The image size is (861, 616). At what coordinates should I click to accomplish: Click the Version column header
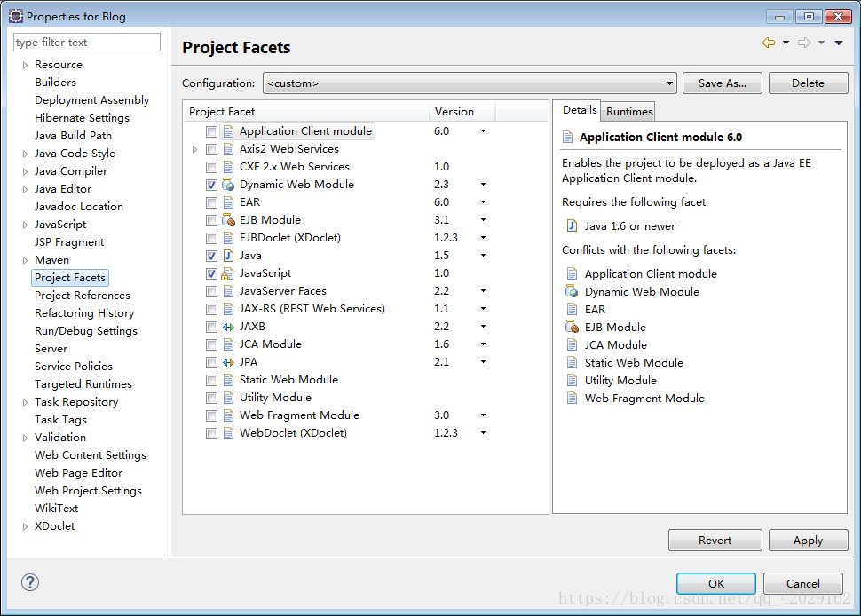point(462,112)
